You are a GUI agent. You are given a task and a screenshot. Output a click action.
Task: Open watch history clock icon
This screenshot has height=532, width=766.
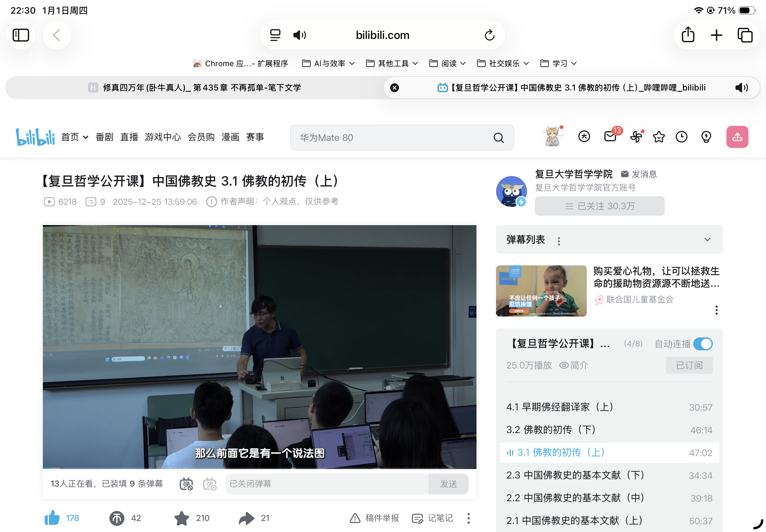681,137
